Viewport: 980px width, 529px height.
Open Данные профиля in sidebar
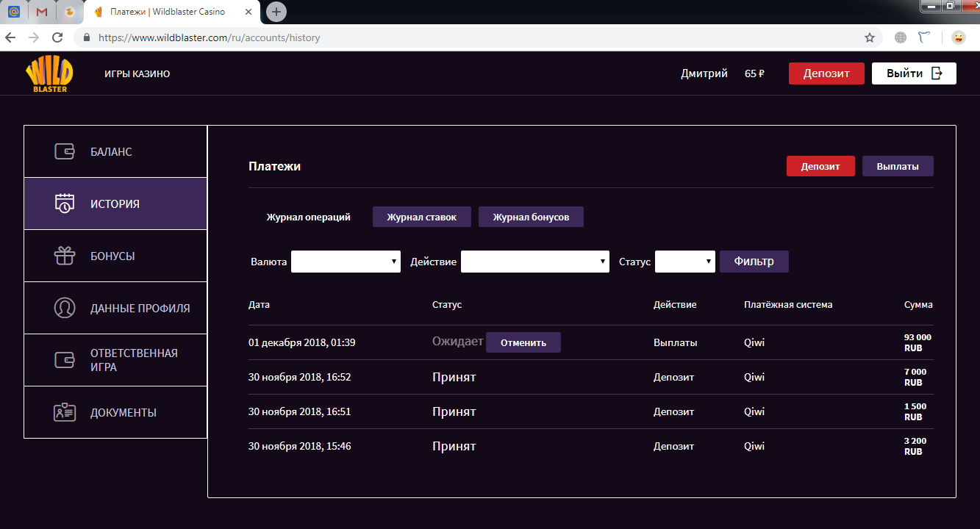(115, 308)
